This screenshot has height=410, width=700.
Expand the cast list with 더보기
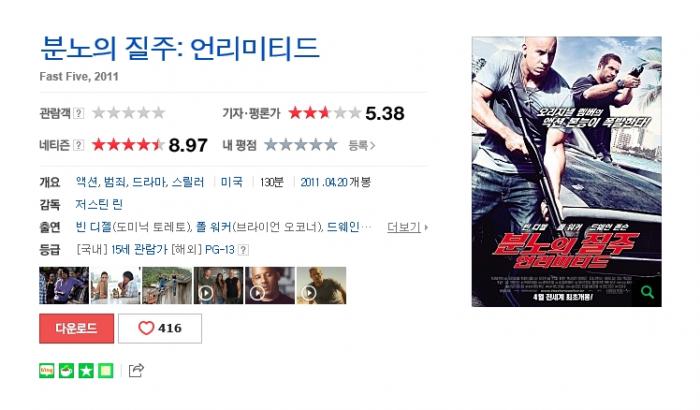click(407, 227)
